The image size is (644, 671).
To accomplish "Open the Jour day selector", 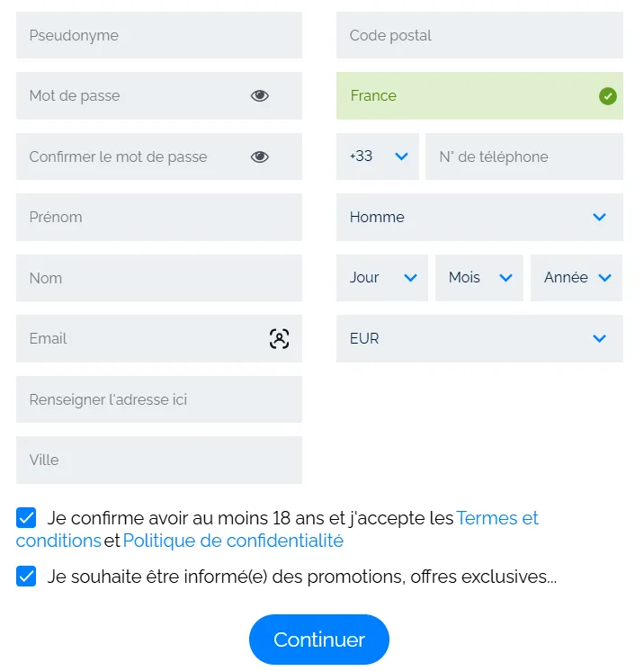I will [382, 278].
